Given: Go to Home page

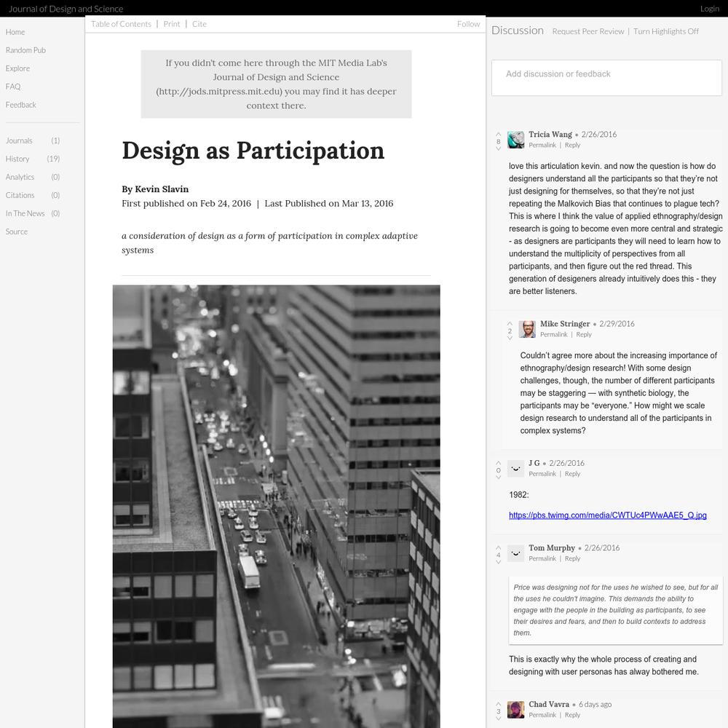Looking at the screenshot, I should pyautogui.click(x=15, y=32).
